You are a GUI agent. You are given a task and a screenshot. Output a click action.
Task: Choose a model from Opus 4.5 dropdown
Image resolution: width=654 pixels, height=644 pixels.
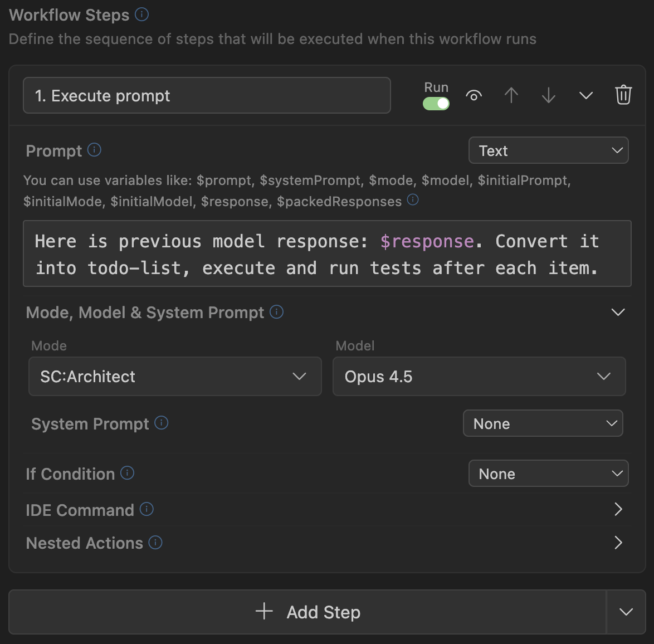[x=479, y=377]
